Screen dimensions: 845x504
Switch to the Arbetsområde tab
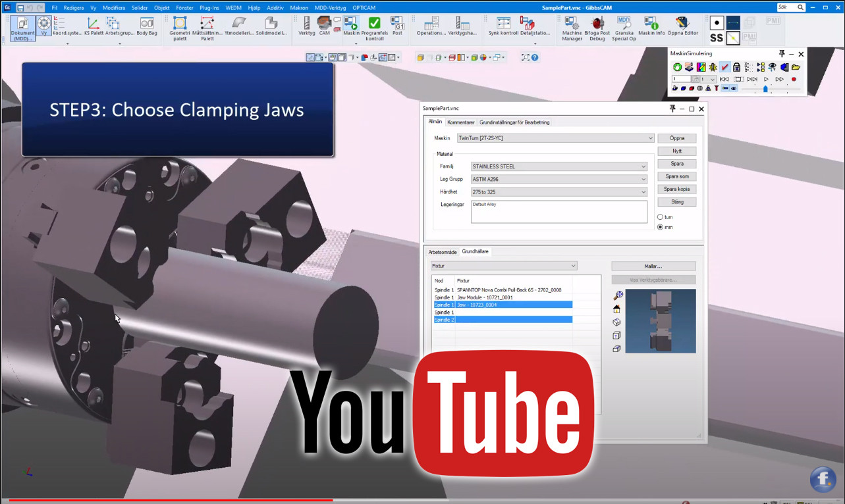443,252
